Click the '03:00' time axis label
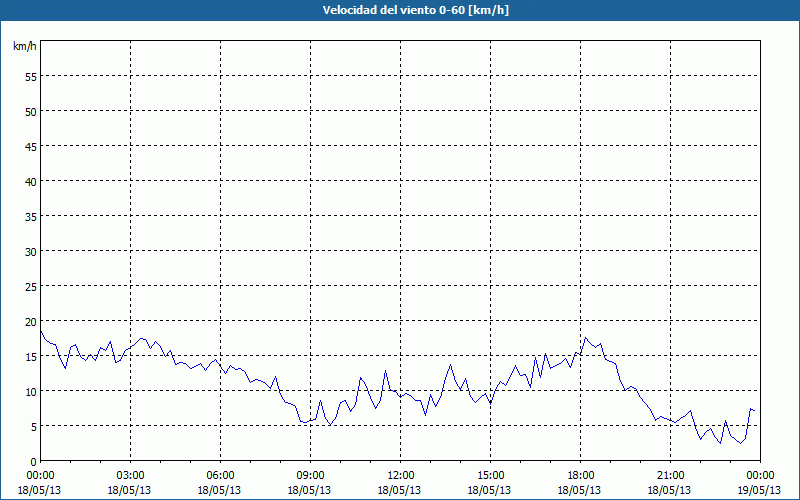This screenshot has height=500, width=800. pos(131,476)
